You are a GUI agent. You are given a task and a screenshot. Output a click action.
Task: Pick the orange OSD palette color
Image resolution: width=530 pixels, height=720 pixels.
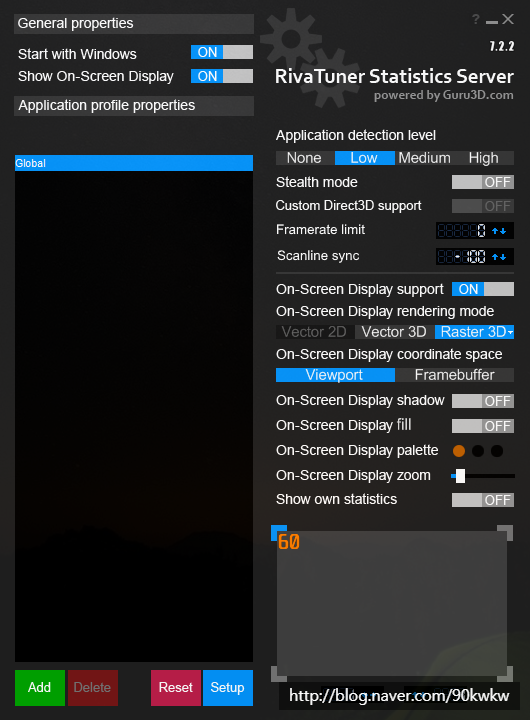(x=459, y=451)
